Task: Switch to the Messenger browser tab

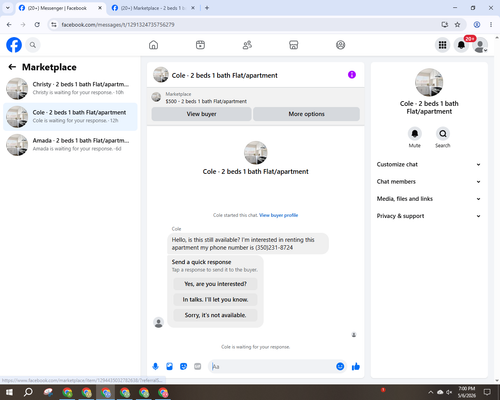Action: 60,8
